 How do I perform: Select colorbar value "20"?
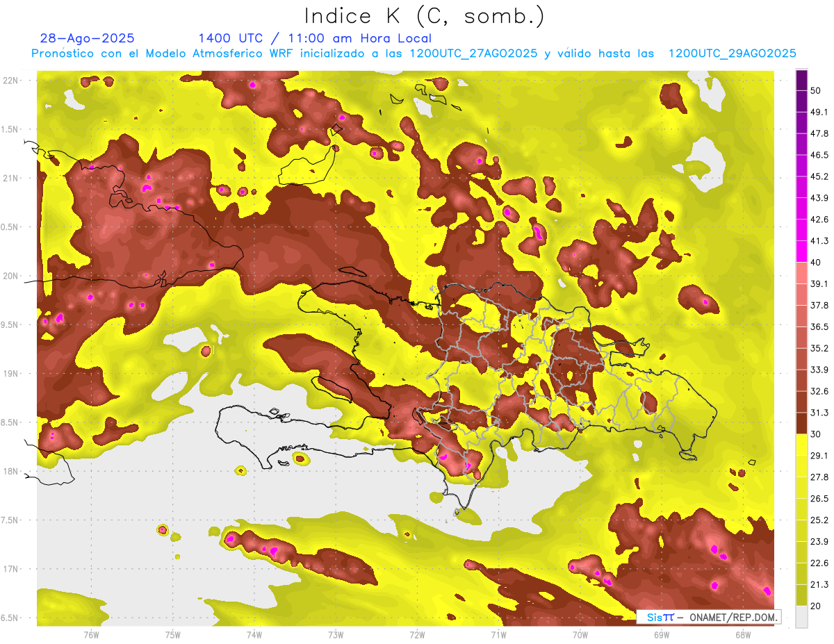(817, 606)
